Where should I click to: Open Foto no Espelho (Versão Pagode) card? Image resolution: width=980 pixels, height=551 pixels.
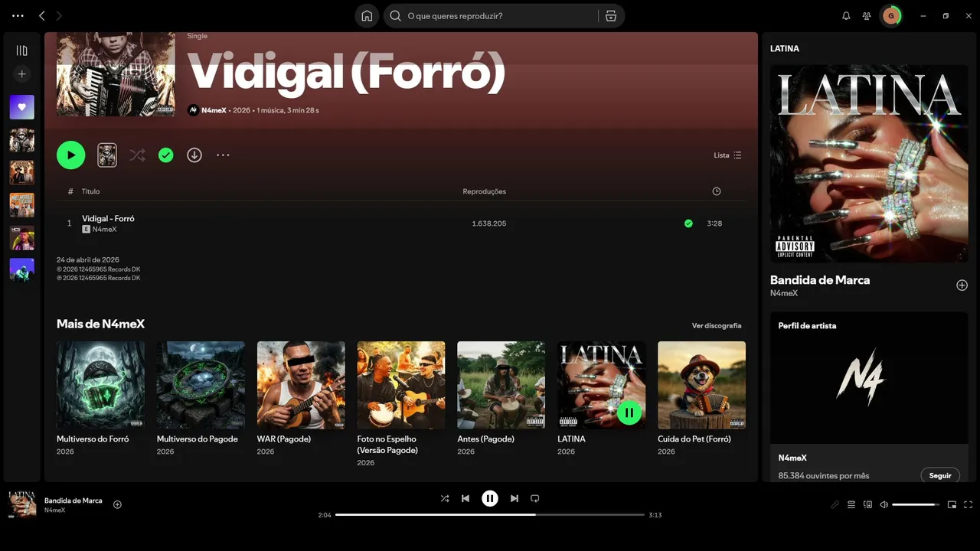(x=401, y=405)
